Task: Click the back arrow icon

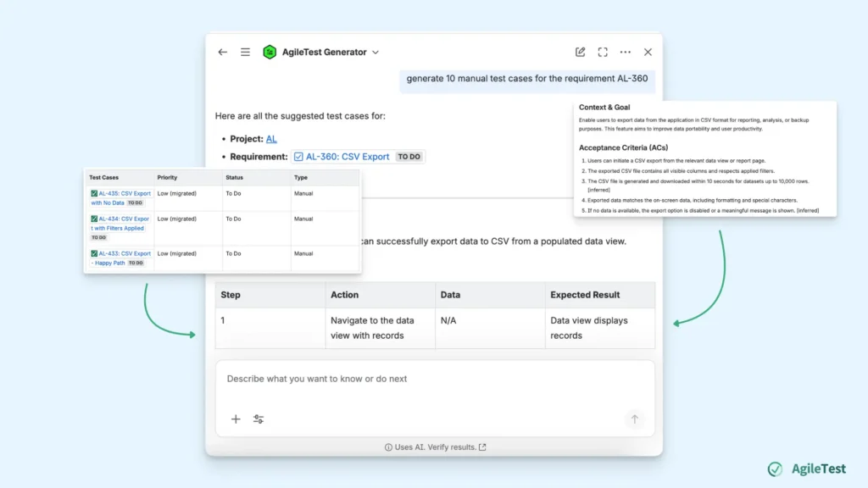Action: tap(223, 52)
